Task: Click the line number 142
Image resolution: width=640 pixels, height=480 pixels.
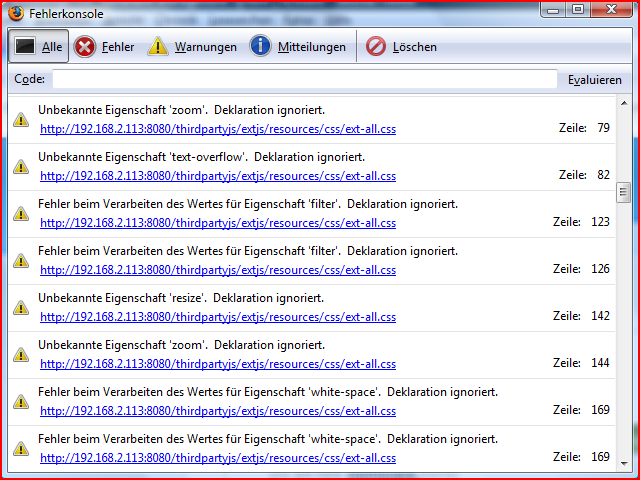Action: coord(600,316)
